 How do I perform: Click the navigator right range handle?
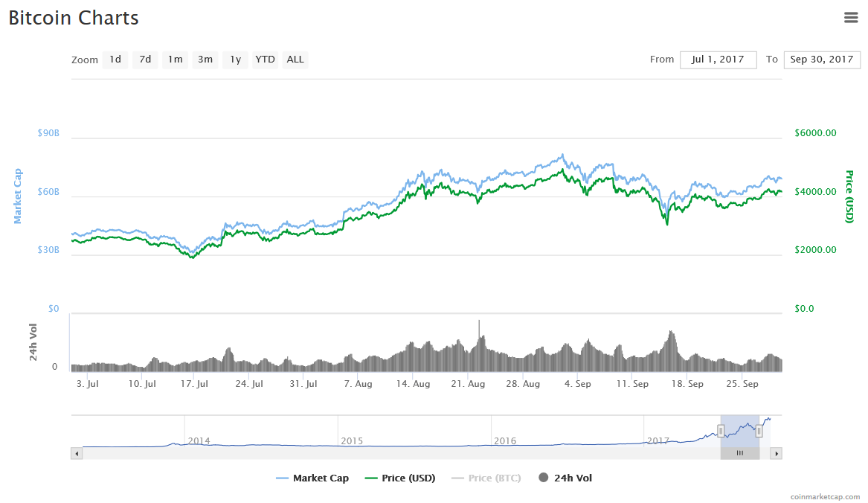[759, 431]
